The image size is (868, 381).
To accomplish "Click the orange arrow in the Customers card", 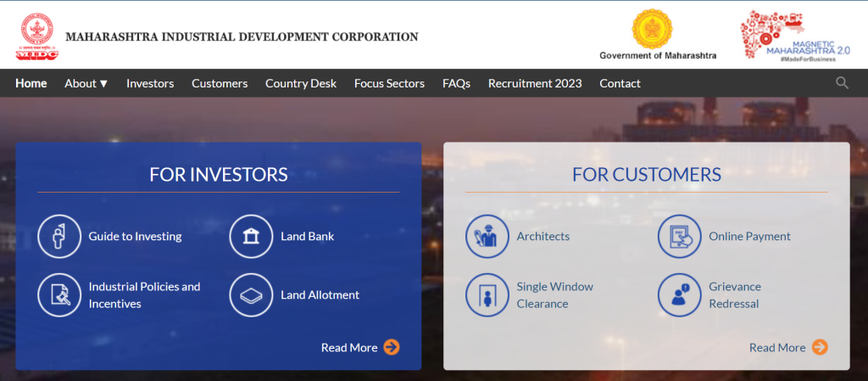I will point(820,347).
